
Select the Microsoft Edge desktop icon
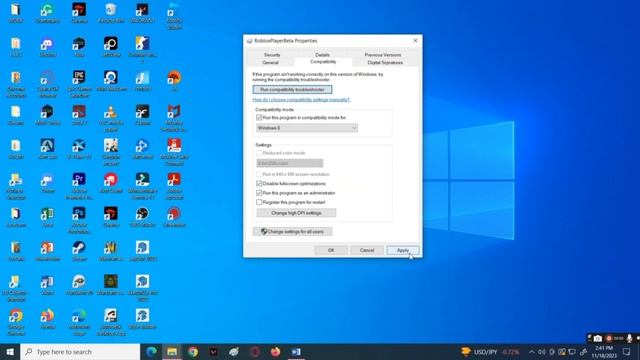[x=79, y=322]
